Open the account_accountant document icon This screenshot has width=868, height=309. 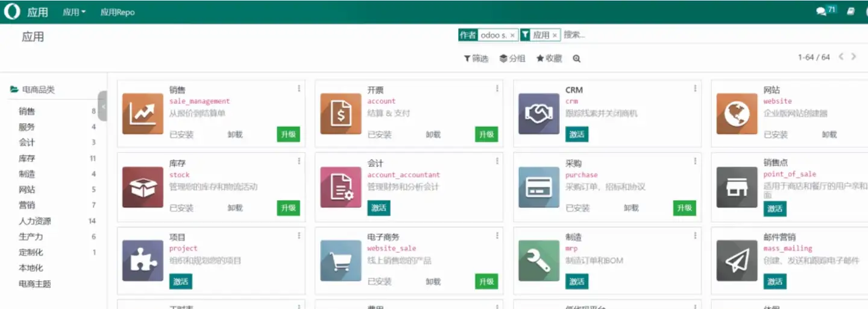click(x=341, y=187)
